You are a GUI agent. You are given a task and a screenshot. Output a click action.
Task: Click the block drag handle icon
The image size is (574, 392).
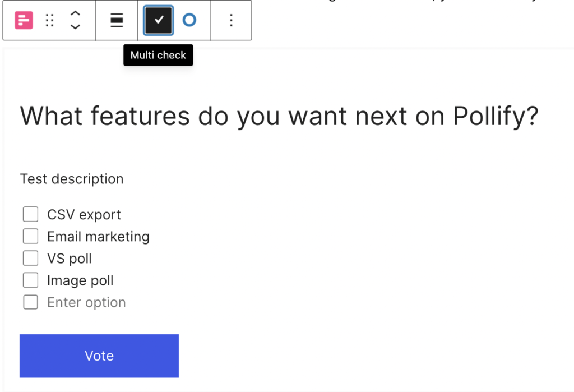tap(49, 20)
